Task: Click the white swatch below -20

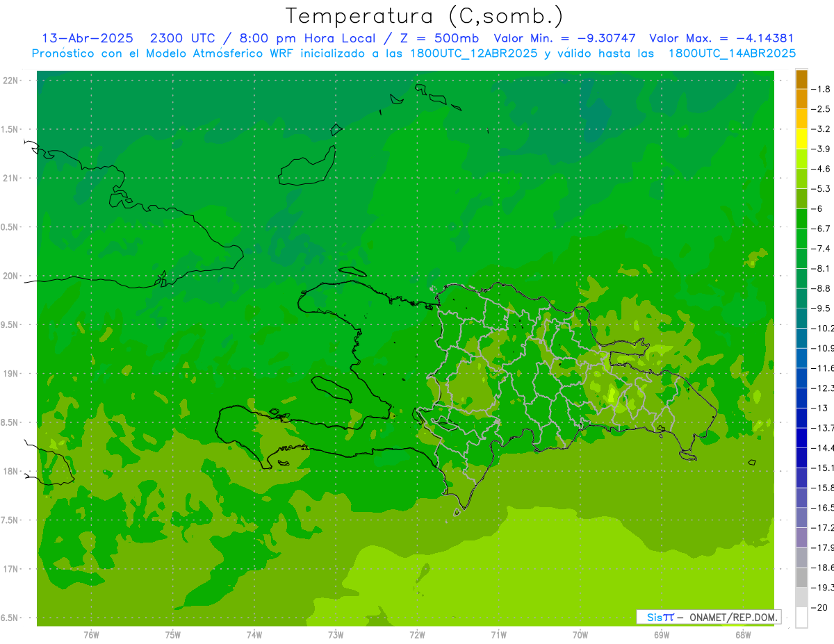Action: (801, 618)
